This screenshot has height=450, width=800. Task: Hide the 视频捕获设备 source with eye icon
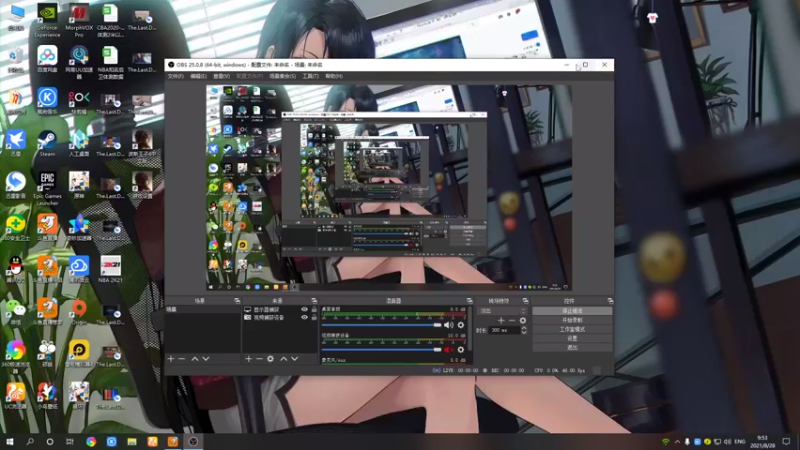(305, 317)
